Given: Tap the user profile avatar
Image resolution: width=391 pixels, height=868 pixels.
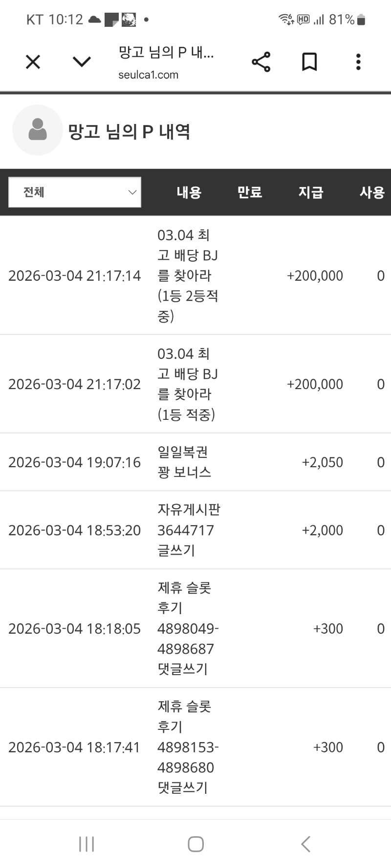Looking at the screenshot, I should coord(38,130).
